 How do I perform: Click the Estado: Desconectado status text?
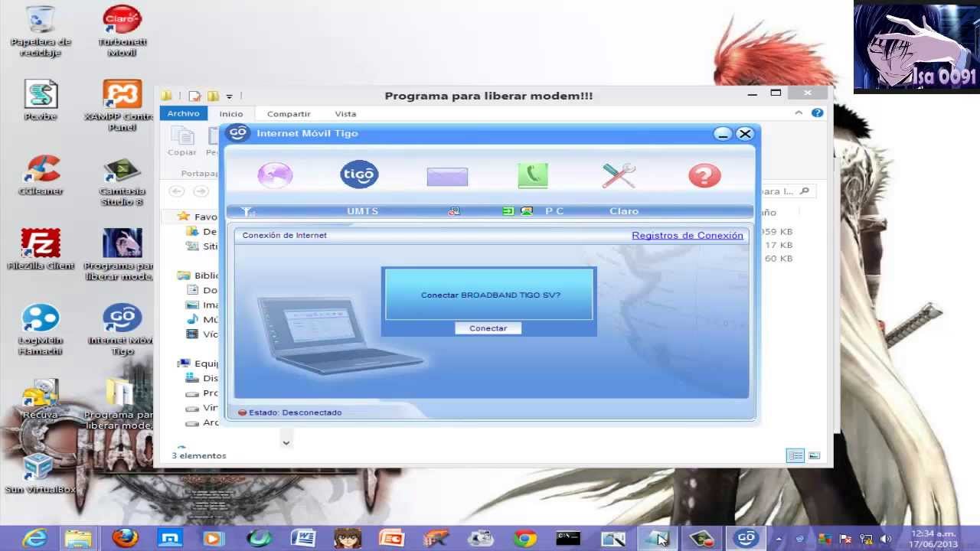(x=295, y=412)
